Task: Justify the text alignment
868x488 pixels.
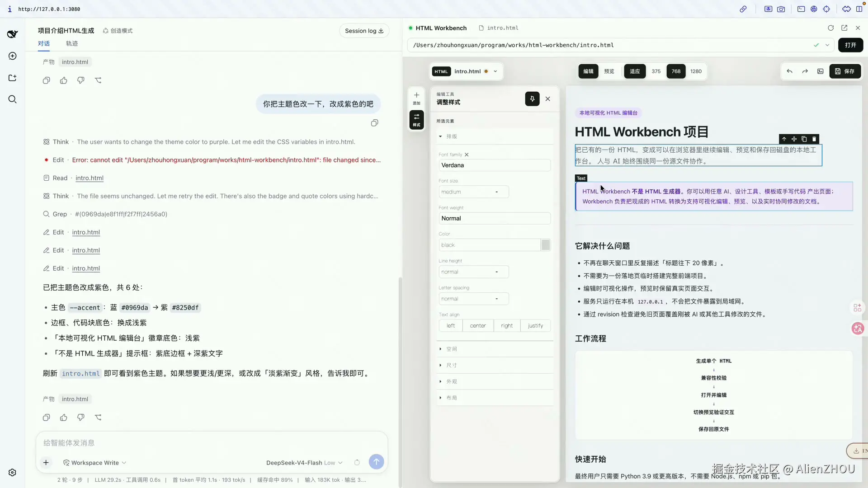Action: (x=535, y=326)
